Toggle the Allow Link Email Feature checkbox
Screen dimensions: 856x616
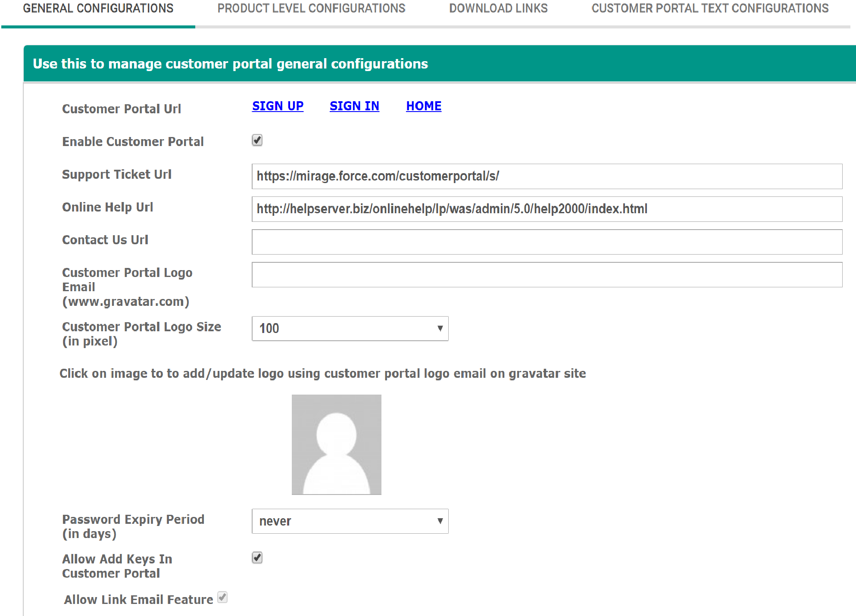point(222,597)
